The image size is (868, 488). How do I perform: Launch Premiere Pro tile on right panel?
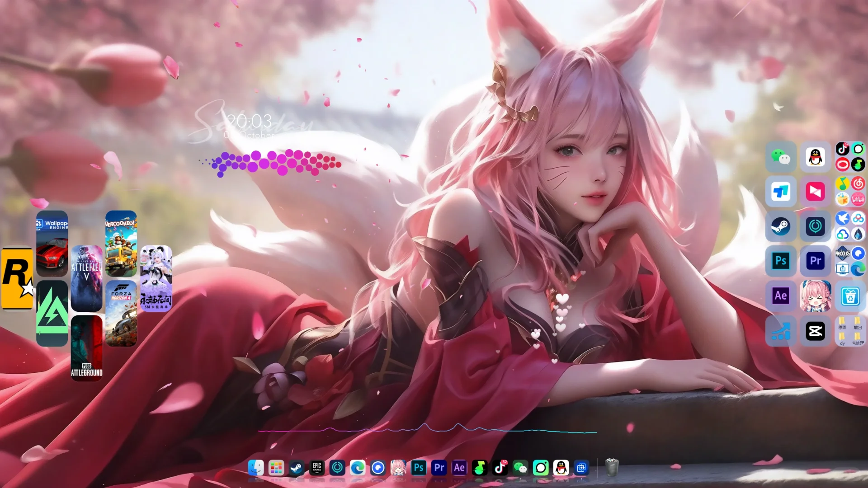pyautogui.click(x=816, y=261)
